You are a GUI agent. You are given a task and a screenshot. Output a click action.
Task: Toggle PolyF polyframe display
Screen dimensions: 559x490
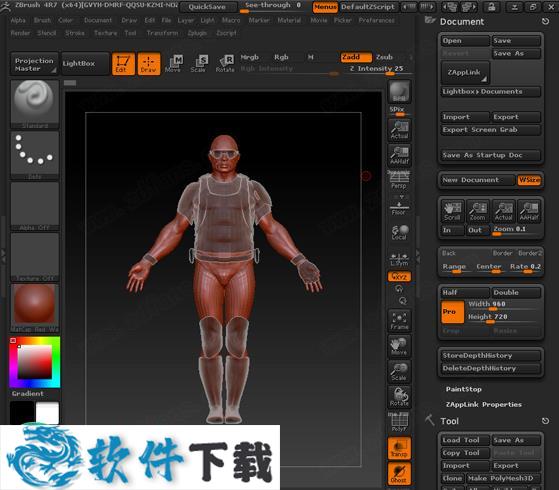399,423
